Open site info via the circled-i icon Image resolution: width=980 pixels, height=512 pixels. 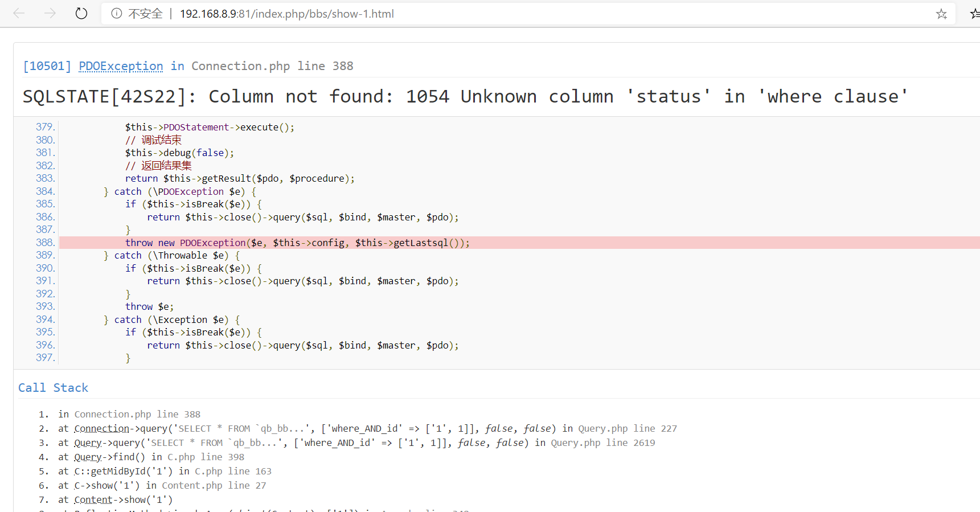point(117,14)
